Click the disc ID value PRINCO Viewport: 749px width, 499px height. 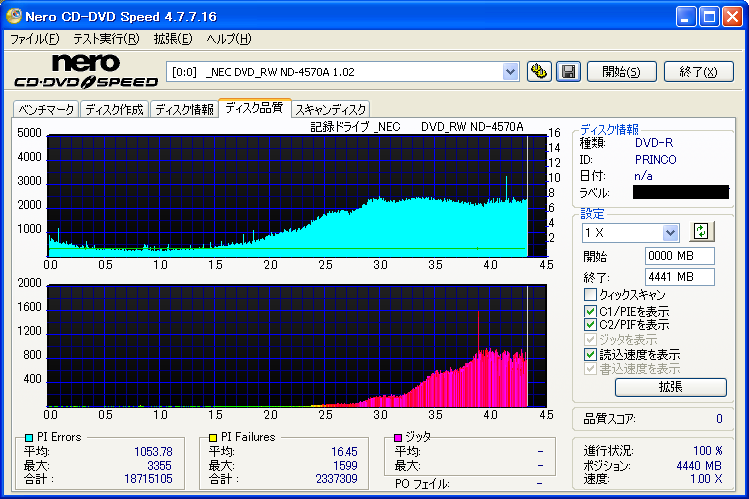(x=655, y=159)
